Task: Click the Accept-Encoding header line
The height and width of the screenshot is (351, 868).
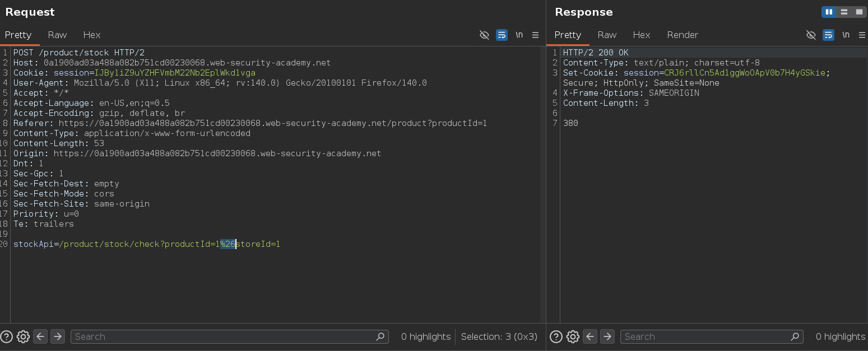Action: click(99, 113)
